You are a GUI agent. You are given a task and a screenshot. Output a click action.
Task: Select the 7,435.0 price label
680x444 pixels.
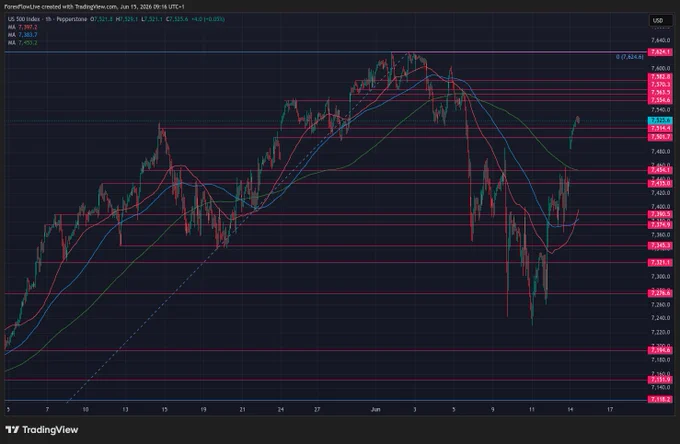(660, 183)
